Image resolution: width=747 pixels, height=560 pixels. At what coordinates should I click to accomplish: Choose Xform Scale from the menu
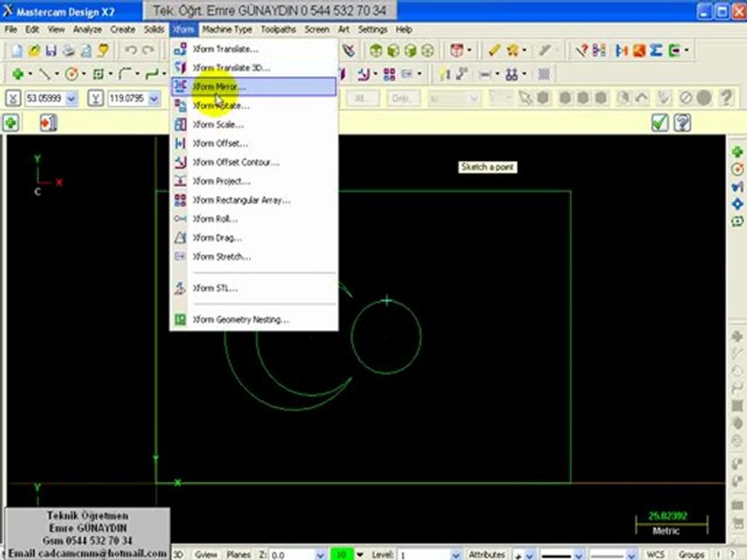pyautogui.click(x=254, y=124)
